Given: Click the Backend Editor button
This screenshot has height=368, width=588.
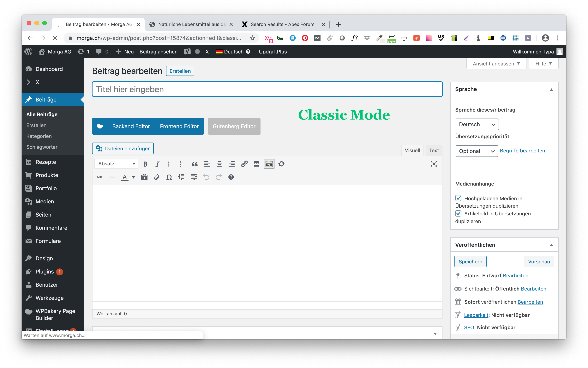Looking at the screenshot, I should pyautogui.click(x=131, y=126).
